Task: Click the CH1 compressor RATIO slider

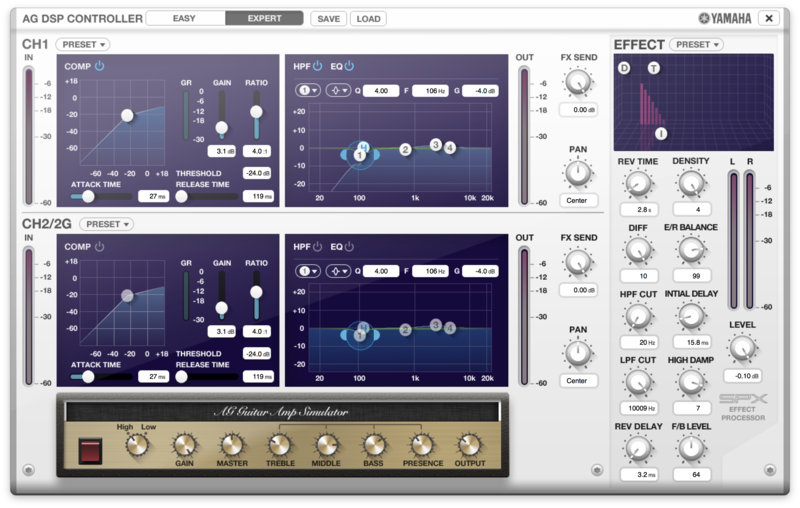Action: (256, 112)
